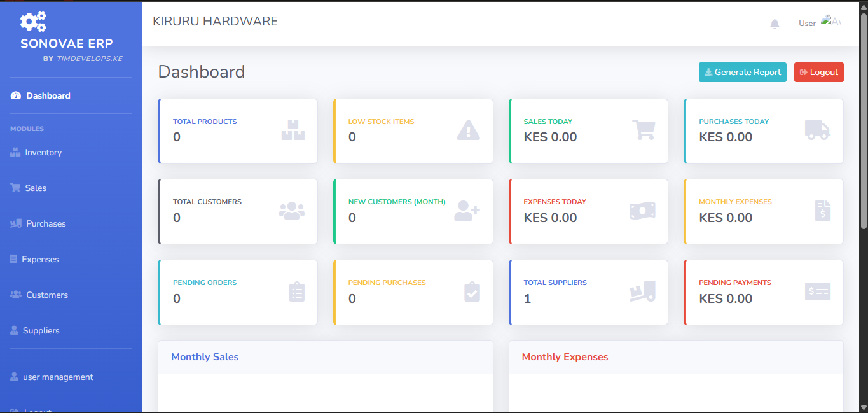868x413 pixels.
Task: Open the notification bell
Action: 775,23
